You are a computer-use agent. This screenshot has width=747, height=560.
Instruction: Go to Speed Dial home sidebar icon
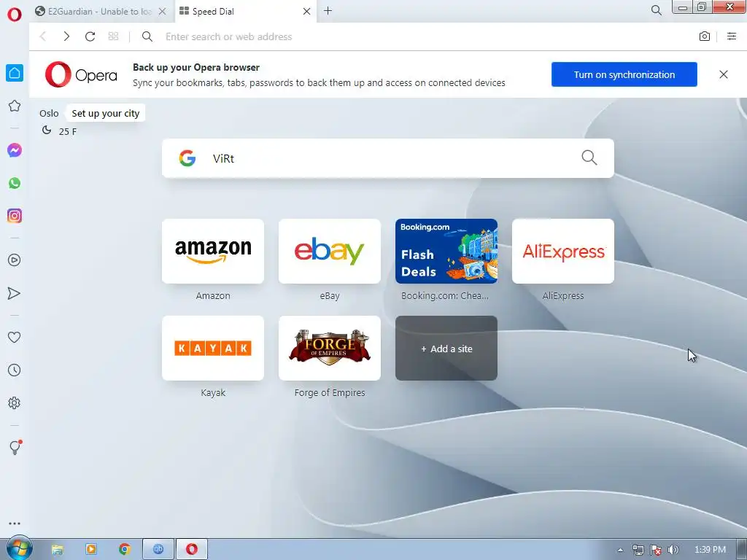pyautogui.click(x=15, y=73)
